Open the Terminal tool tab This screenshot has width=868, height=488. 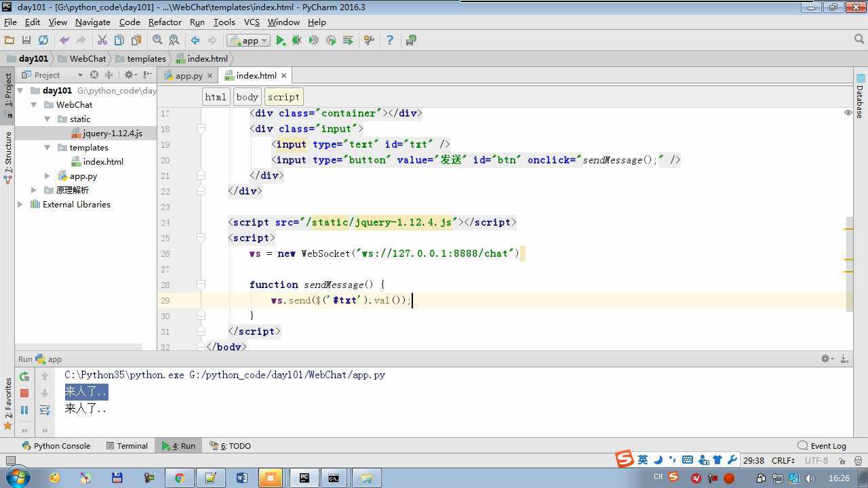point(127,446)
